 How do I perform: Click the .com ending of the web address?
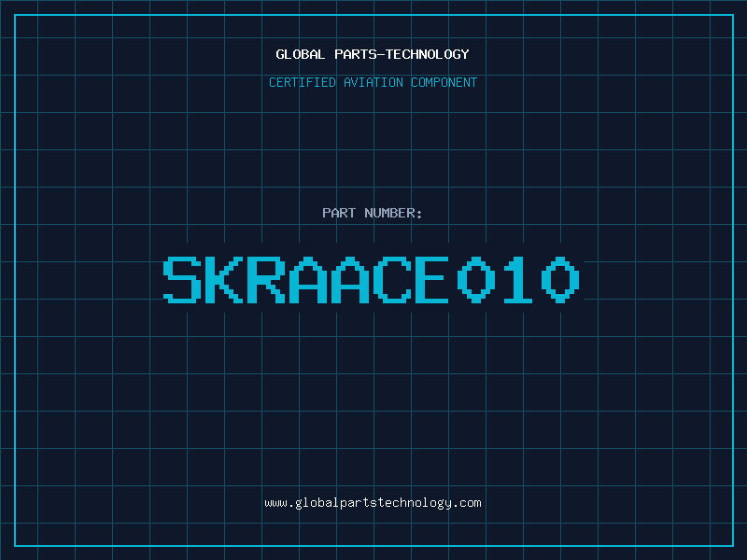point(467,503)
